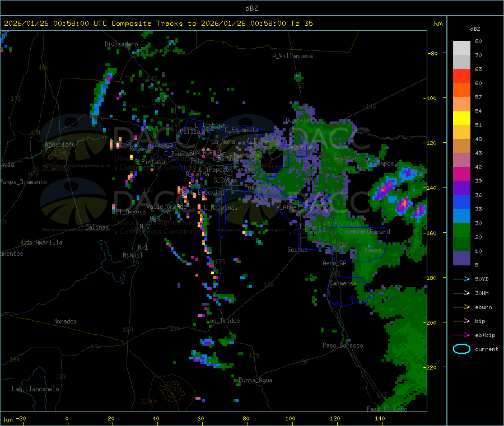Screen dimensions: 504x426
Task: Click the V_Atuel map label
Action: point(288,207)
